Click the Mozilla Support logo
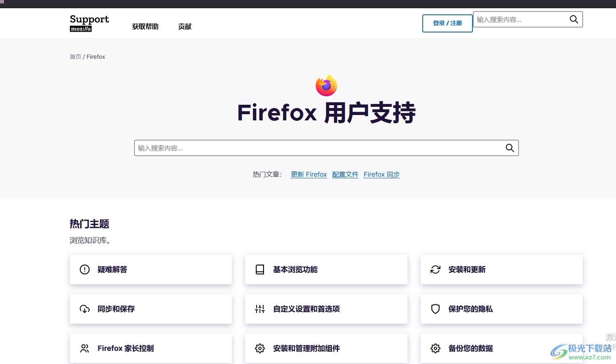 tap(89, 23)
